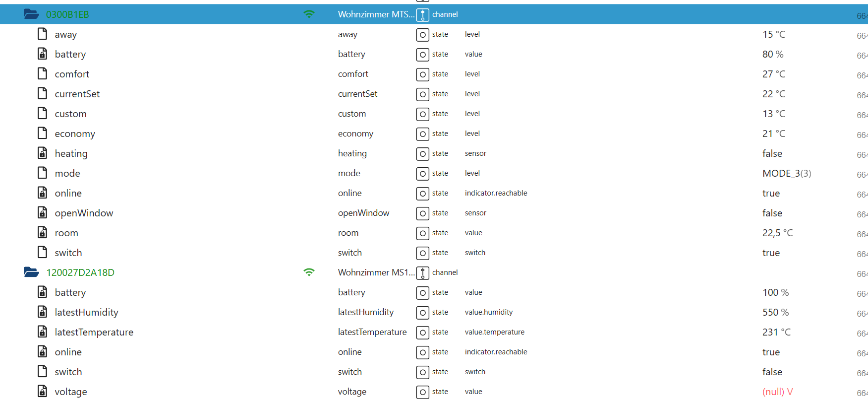Viewport: 868px width, 403px height.
Task: Click the wifi icon on 0300B1EB row
Action: 309,14
